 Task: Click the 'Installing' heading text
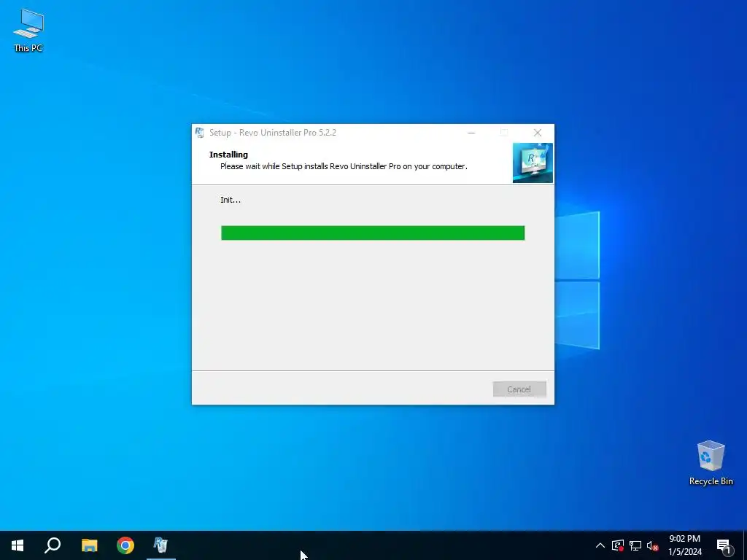coord(228,155)
